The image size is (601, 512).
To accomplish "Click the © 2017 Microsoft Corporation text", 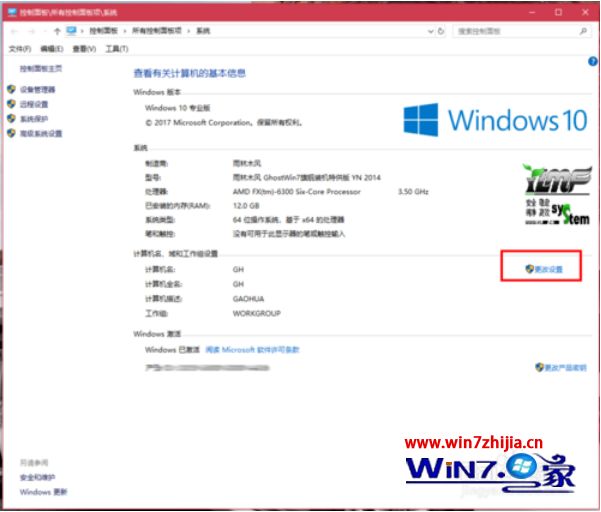I will (224, 123).
